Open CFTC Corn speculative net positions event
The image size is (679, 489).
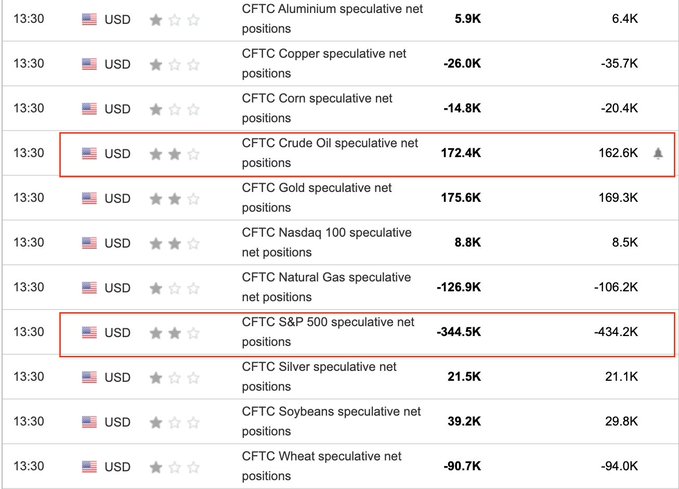pyautogui.click(x=317, y=108)
